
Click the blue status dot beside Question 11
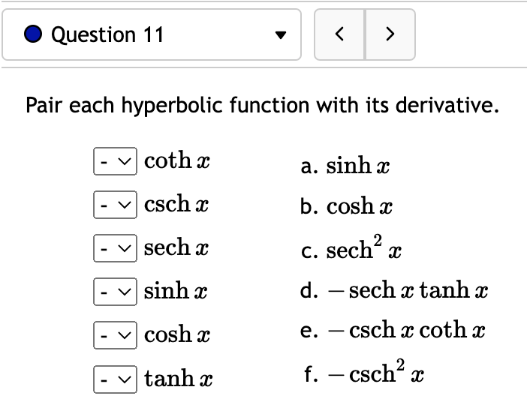(33, 34)
